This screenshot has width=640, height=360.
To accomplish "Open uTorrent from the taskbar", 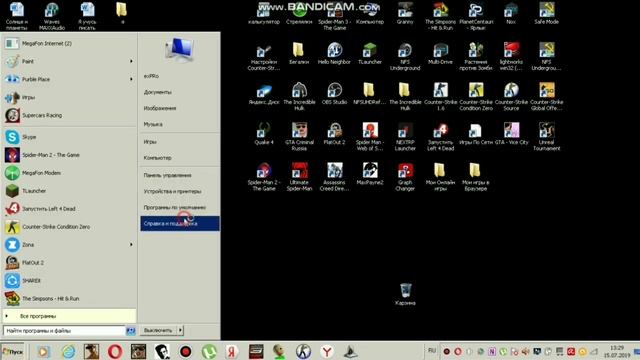I will click(x=209, y=351).
